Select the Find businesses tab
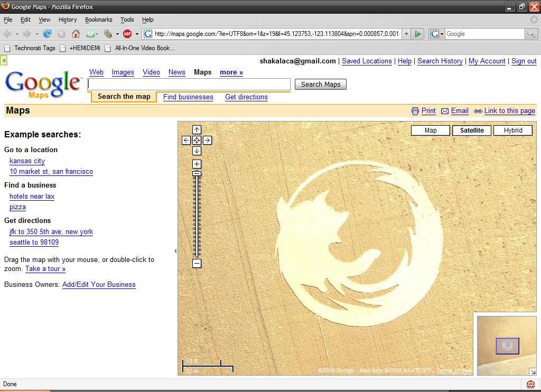Viewport: 541px width, 392px height. click(188, 97)
